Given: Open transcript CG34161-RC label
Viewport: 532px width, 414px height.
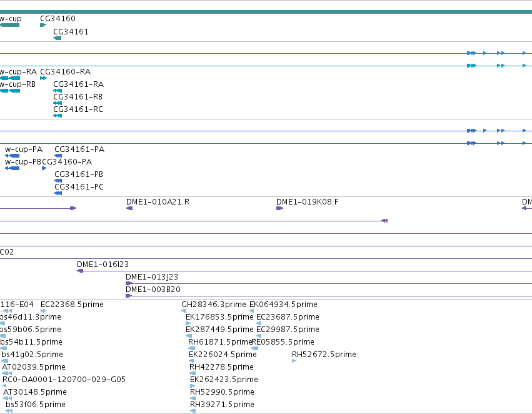Looking at the screenshot, I should pos(78,109).
